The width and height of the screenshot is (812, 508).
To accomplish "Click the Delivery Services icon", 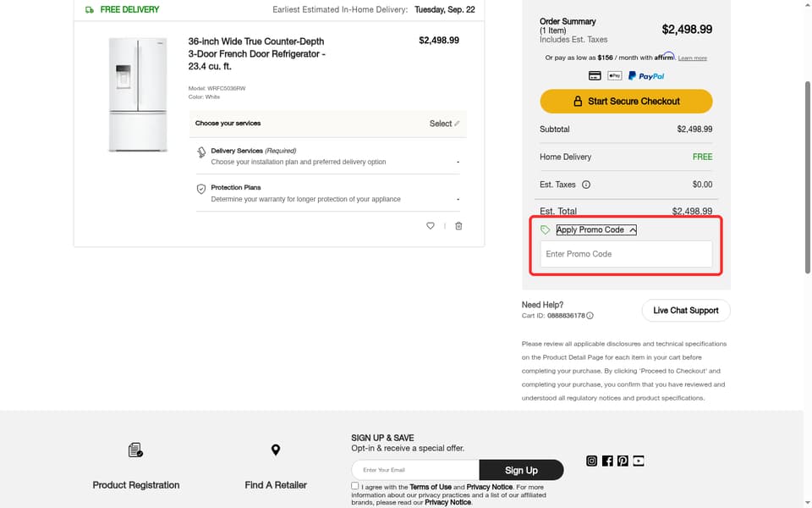I will click(x=201, y=152).
